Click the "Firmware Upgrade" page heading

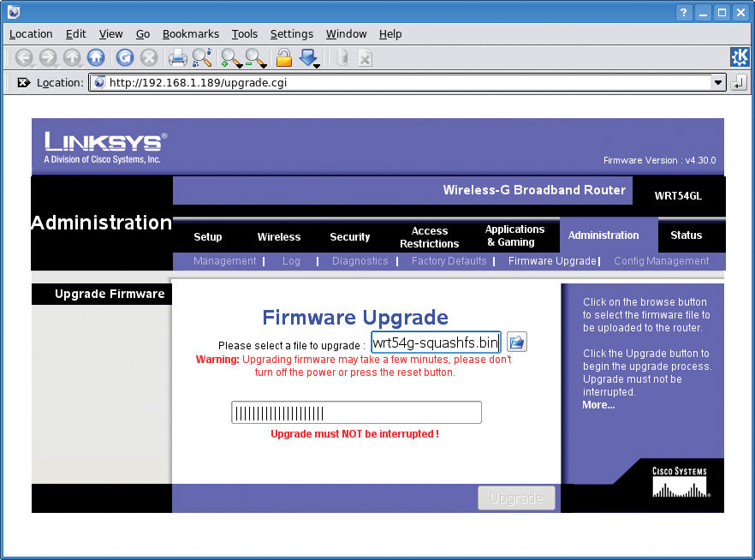click(355, 318)
